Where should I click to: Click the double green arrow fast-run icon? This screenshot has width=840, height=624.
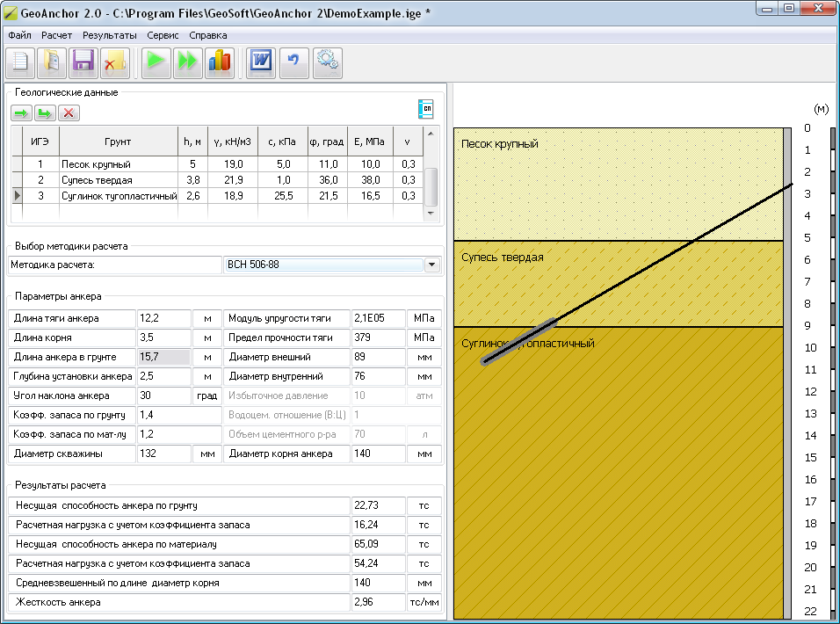187,62
